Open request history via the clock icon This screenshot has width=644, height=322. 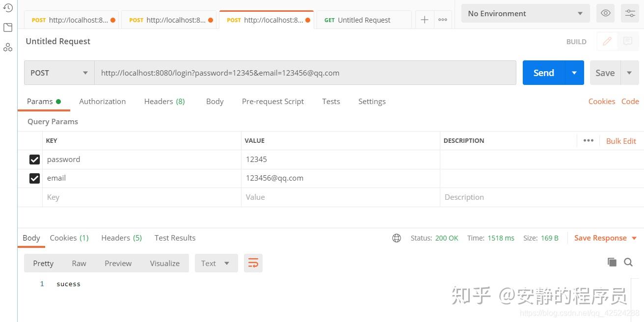tap(7, 8)
